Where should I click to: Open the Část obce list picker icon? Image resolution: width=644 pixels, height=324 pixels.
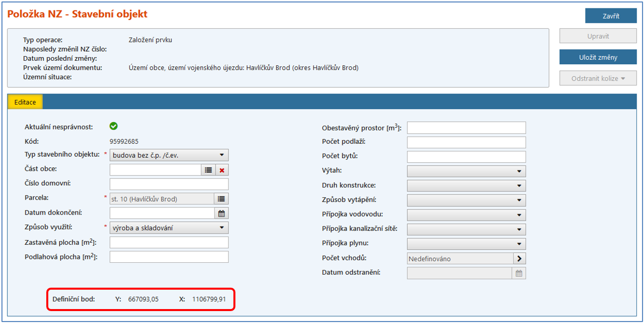208,170
